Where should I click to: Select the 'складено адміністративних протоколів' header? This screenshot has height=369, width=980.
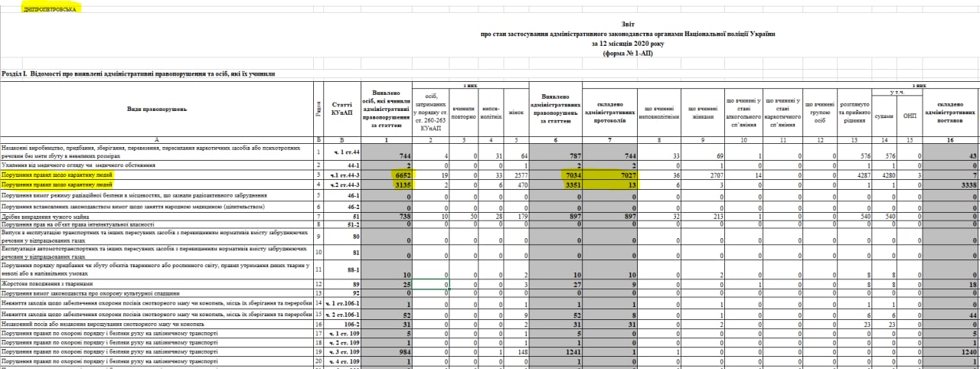tap(609, 113)
